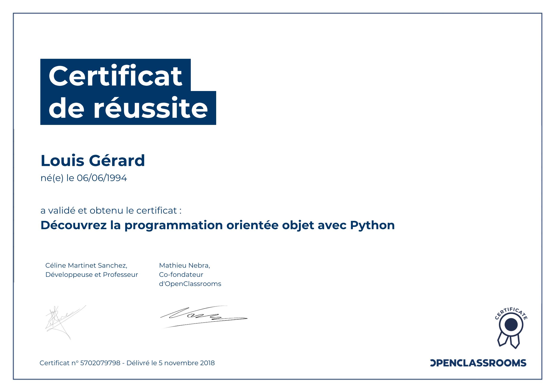Click the "Certificat de réussite" title banner
Screen dimensions: 555x392
[x=128, y=92]
